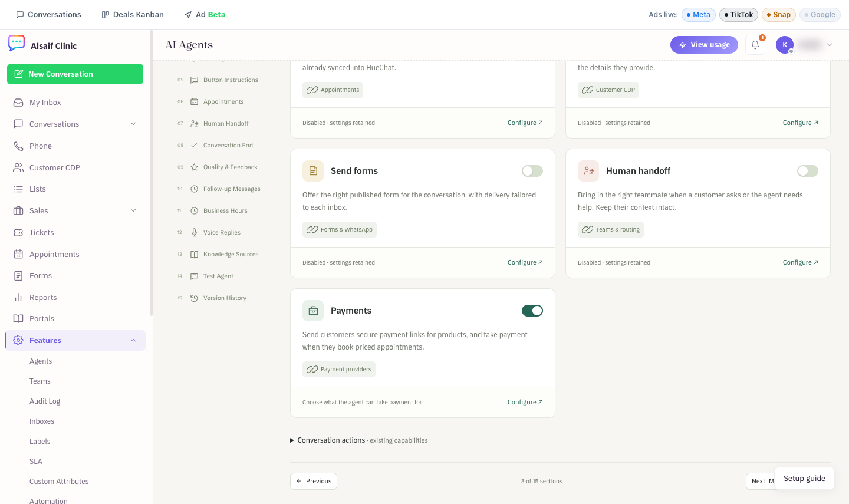Open My Inbox tray icon
This screenshot has height=504, width=849.
click(18, 103)
